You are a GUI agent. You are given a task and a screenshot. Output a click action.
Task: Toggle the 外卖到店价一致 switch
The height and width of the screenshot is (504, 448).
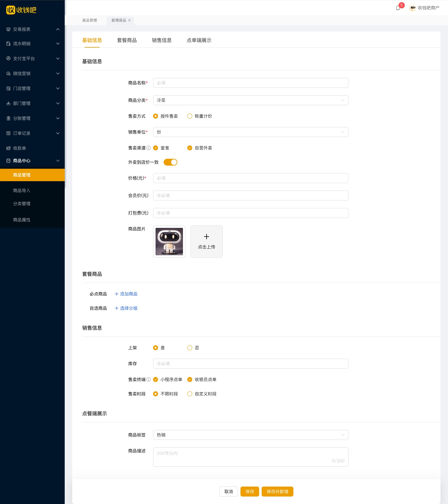[x=170, y=162]
